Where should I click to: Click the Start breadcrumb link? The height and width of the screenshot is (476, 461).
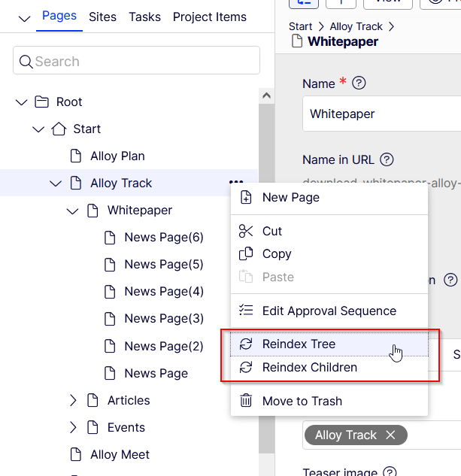point(301,26)
